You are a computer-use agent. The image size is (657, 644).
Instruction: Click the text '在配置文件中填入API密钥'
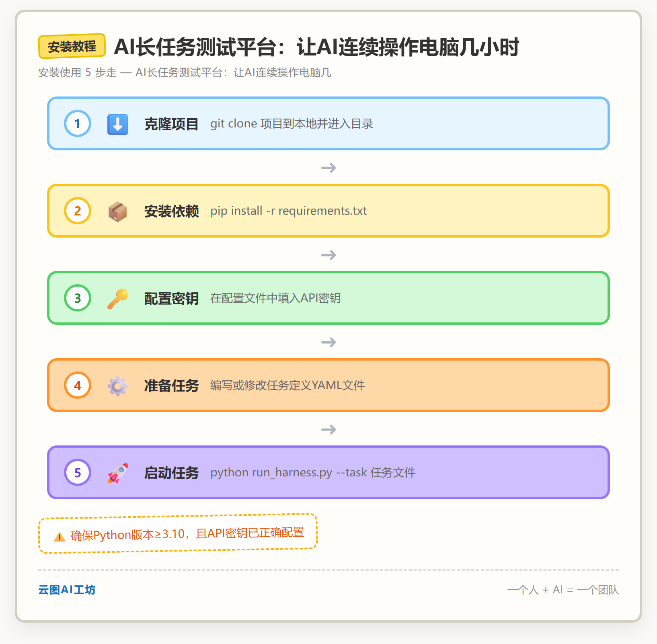click(275, 298)
